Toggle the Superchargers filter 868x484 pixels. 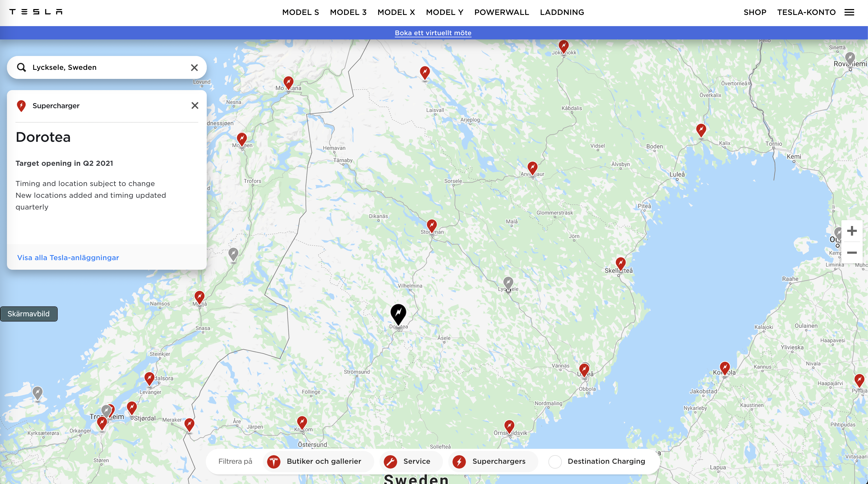click(x=493, y=461)
